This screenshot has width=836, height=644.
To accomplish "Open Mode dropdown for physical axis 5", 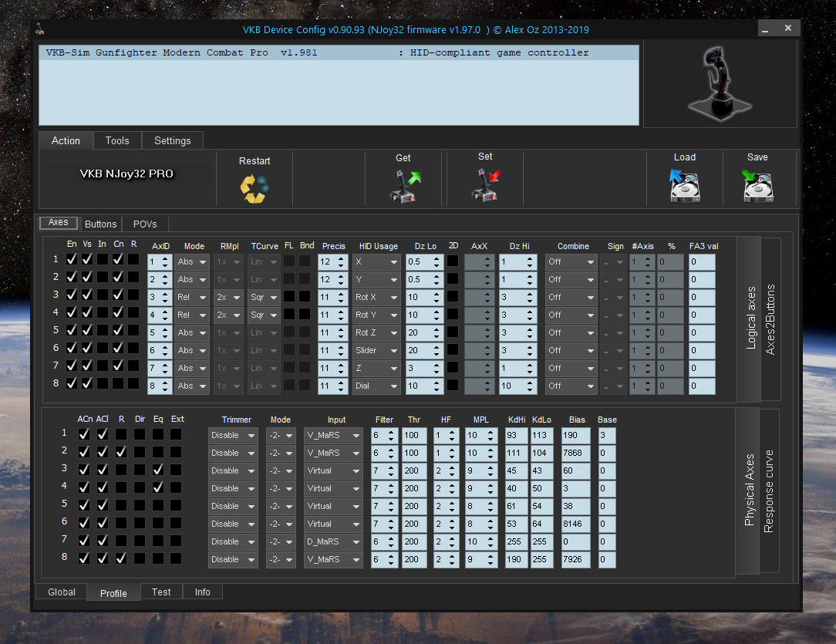I will (281, 507).
